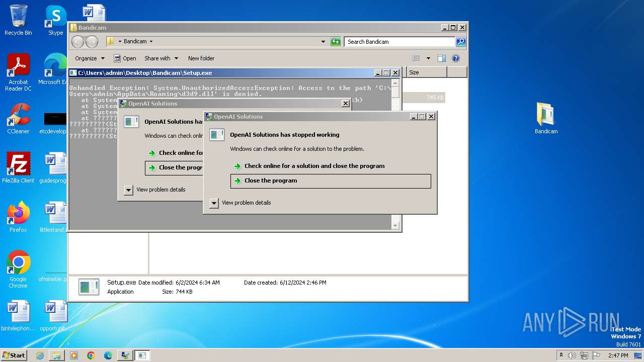Open the opportunit Word document icon
This screenshot has width=644, height=362.
55,316
